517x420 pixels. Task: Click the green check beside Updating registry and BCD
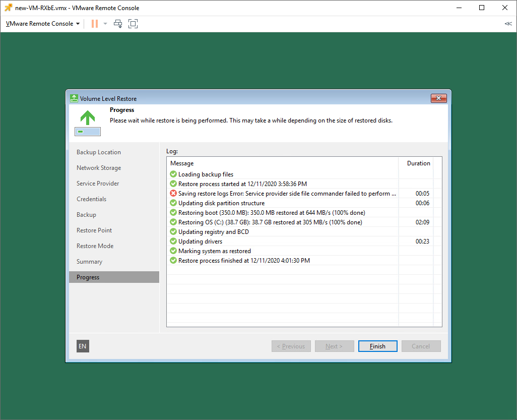pos(173,231)
